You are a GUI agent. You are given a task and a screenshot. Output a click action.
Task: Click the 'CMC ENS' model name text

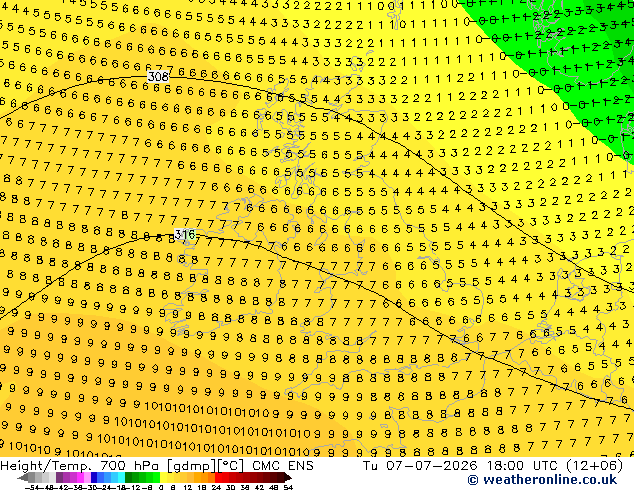(283, 466)
